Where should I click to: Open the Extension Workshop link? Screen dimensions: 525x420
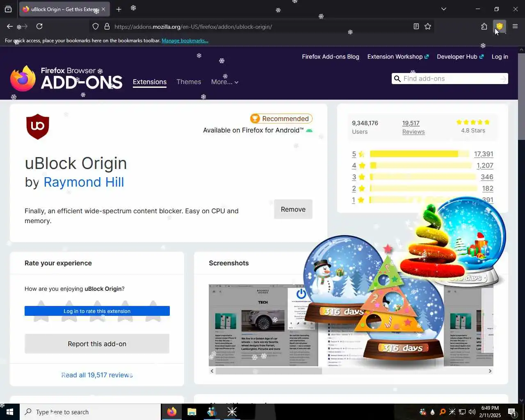click(x=398, y=57)
